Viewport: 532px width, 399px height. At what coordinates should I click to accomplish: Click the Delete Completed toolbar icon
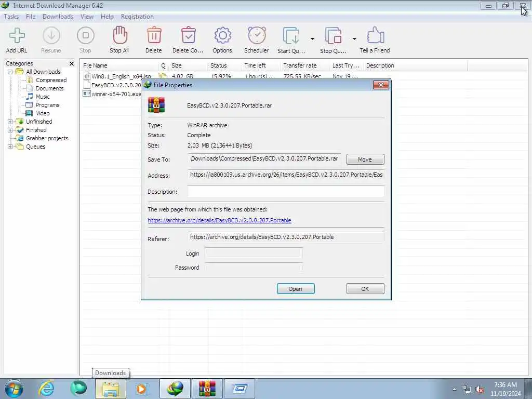point(188,35)
